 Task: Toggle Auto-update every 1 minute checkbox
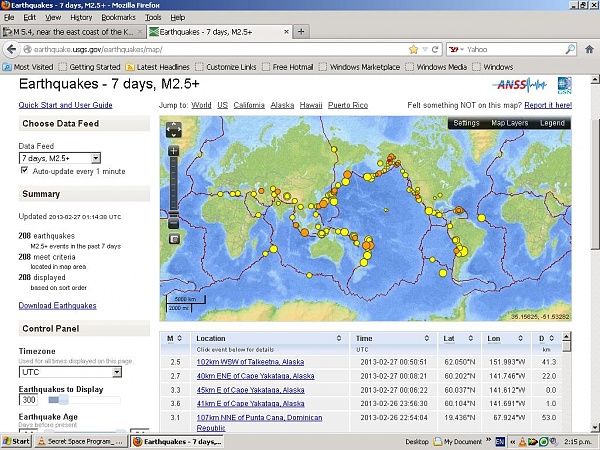click(25, 171)
